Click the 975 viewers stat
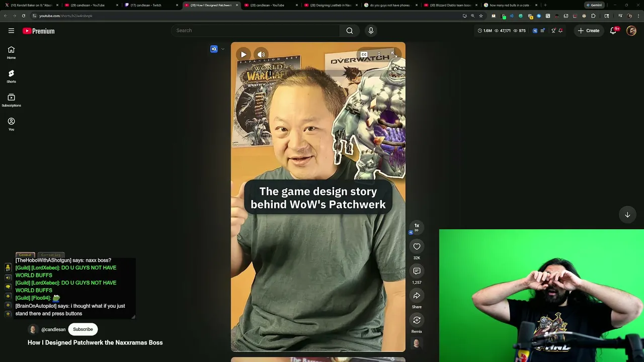 coord(520,31)
